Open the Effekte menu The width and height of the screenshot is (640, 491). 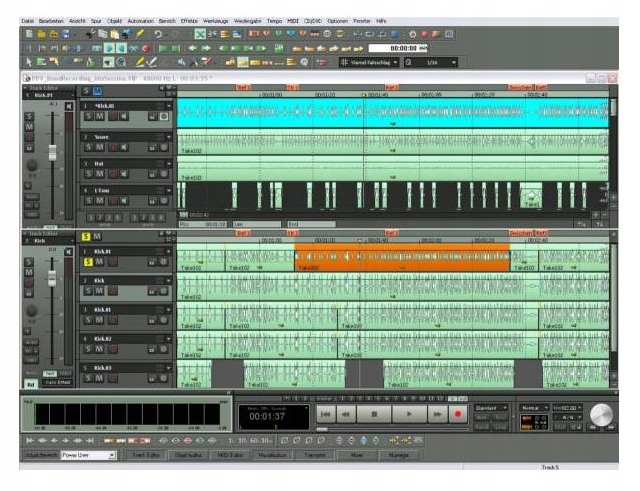[189, 21]
